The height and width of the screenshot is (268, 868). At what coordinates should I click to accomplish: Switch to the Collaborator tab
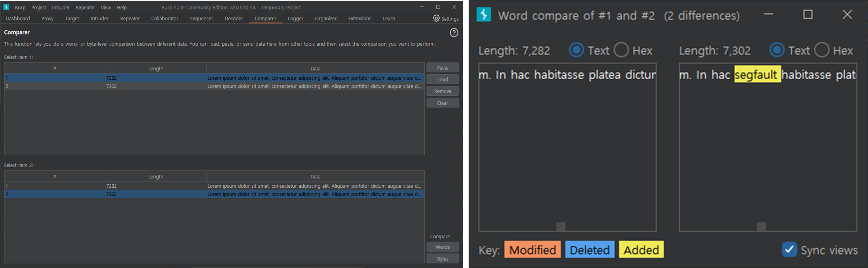pos(165,19)
